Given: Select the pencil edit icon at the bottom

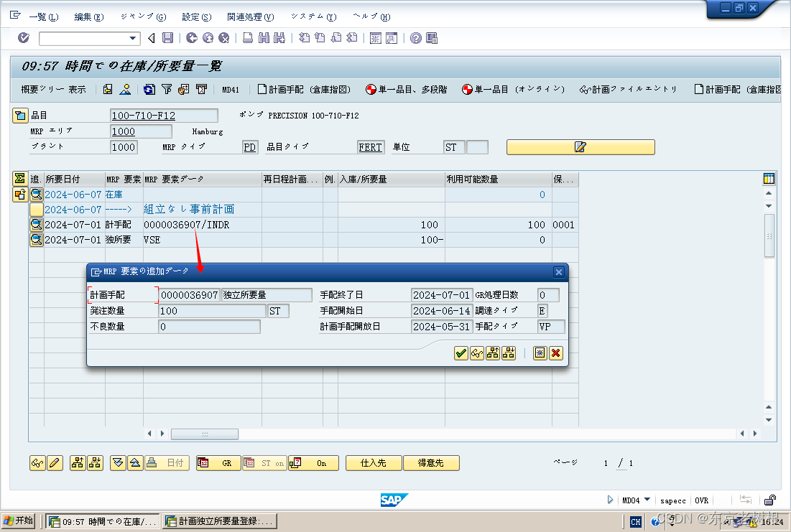Looking at the screenshot, I should (55, 463).
